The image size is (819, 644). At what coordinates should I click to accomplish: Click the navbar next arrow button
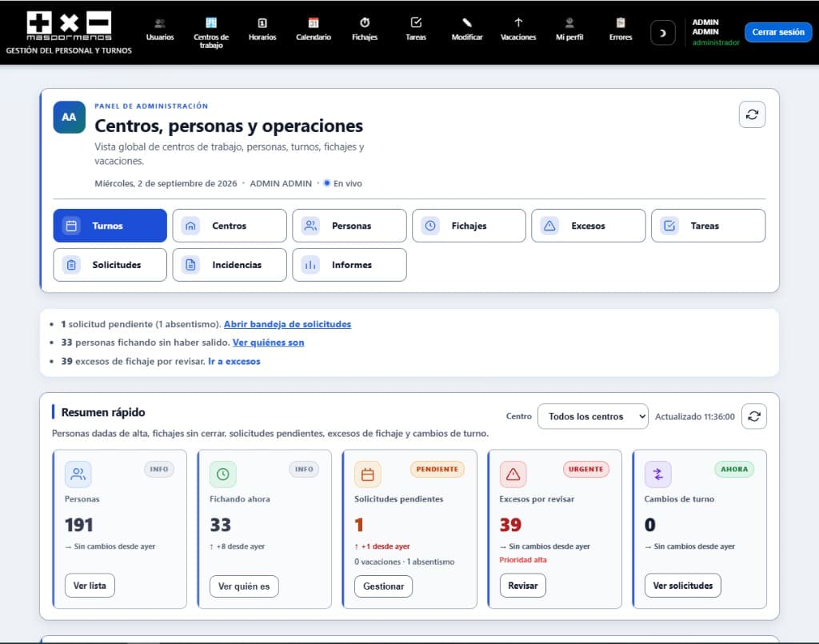click(x=663, y=33)
